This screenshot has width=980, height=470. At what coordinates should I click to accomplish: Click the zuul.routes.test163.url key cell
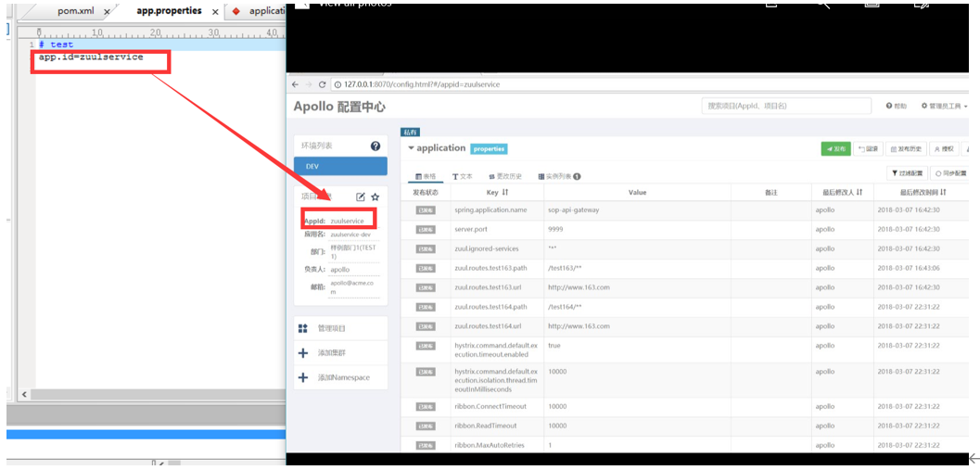coord(497,288)
